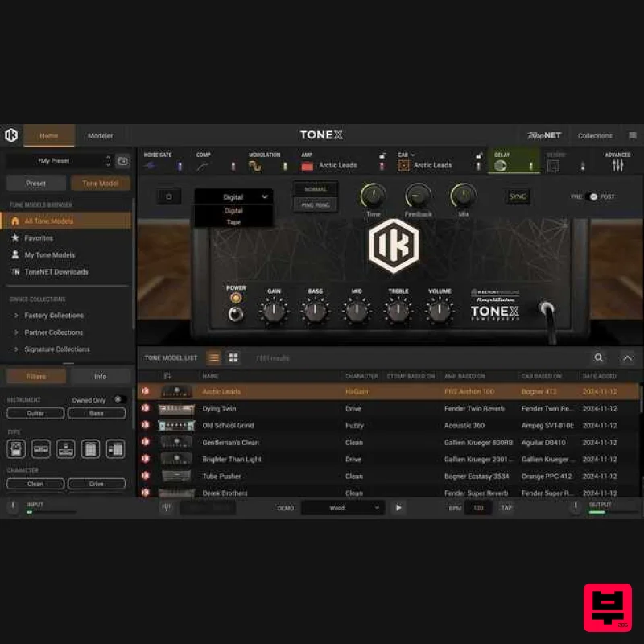This screenshot has height=644, width=644.
Task: Switch tone model list to grid view
Action: tap(233, 357)
